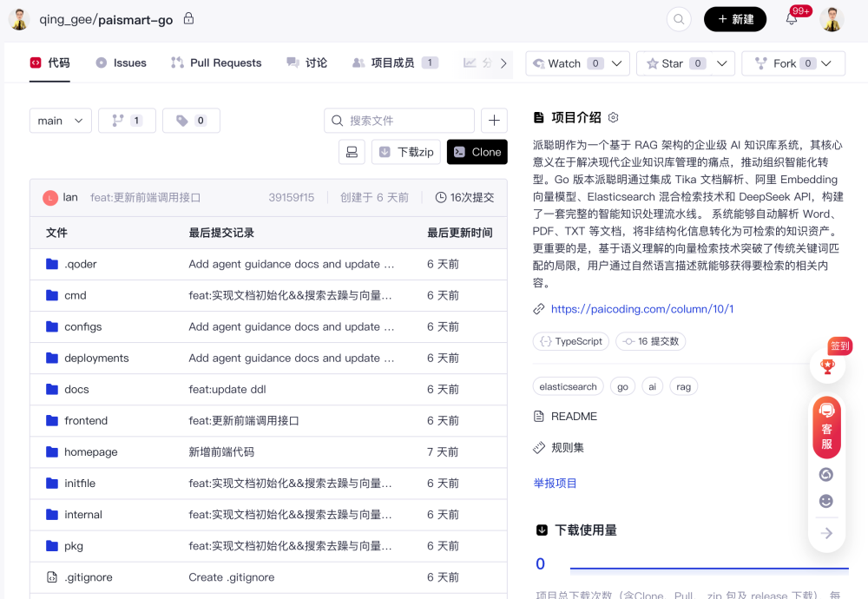Click the tags count icon button
The height and width of the screenshot is (599, 868).
pos(191,121)
